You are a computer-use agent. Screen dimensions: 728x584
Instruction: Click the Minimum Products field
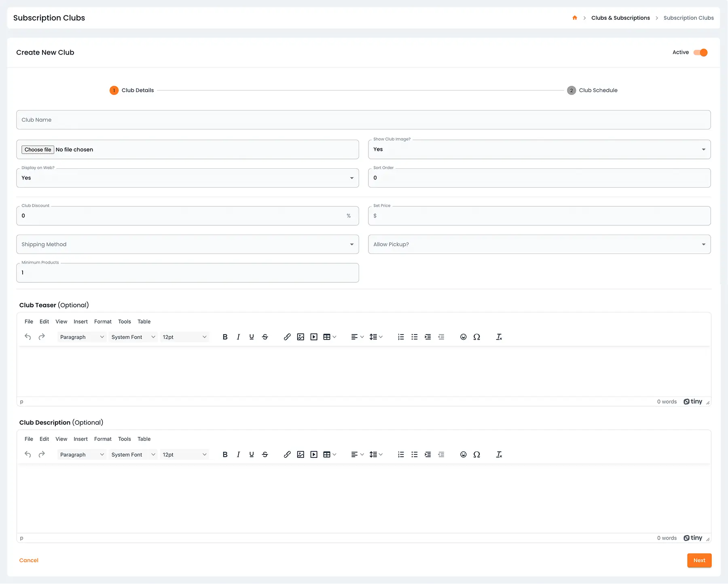tap(188, 273)
